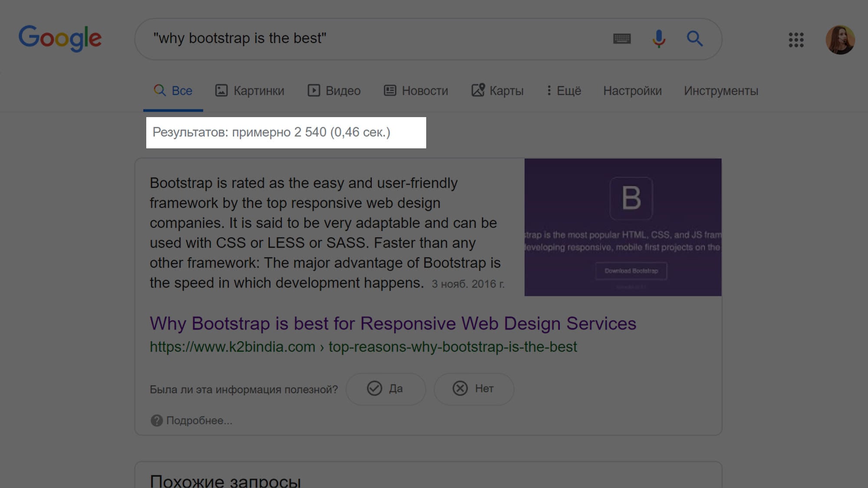Screen dimensions: 868x488
Task: Answer Нет to feedback question
Action: coord(473,389)
